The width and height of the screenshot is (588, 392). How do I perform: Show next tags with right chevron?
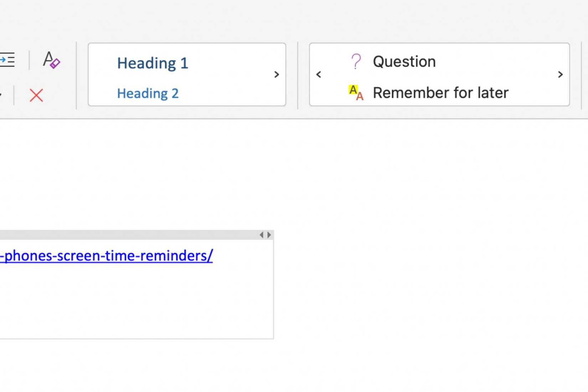coord(560,74)
